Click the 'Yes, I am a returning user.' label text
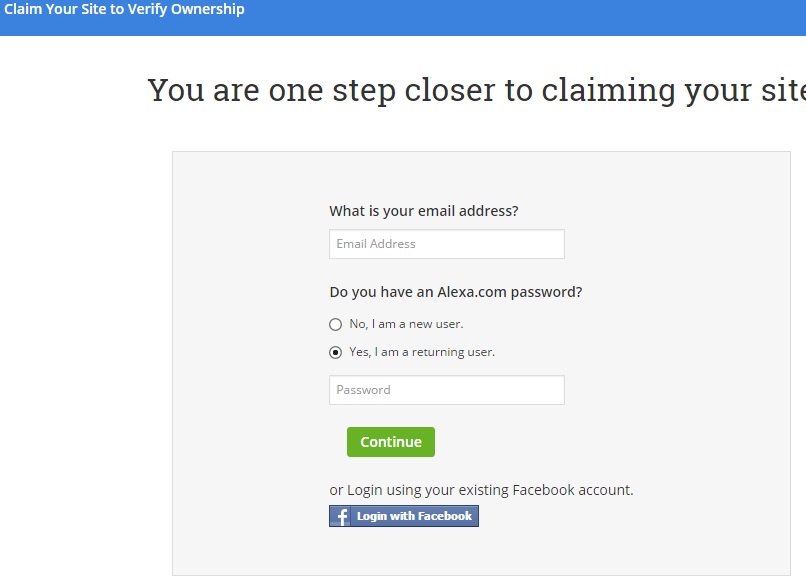806x578 pixels. pos(422,352)
